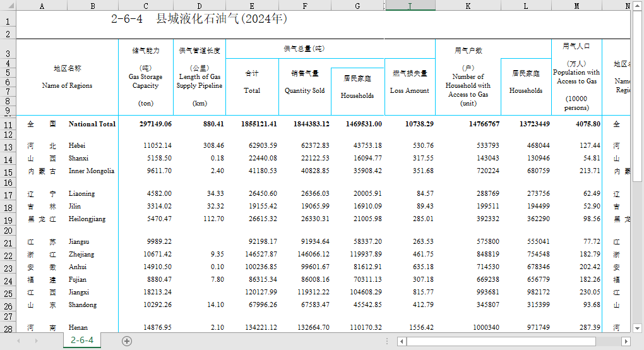Screen dimensions: 644x350
Task: Select Hebei population value 127.44
Action: 576,145
